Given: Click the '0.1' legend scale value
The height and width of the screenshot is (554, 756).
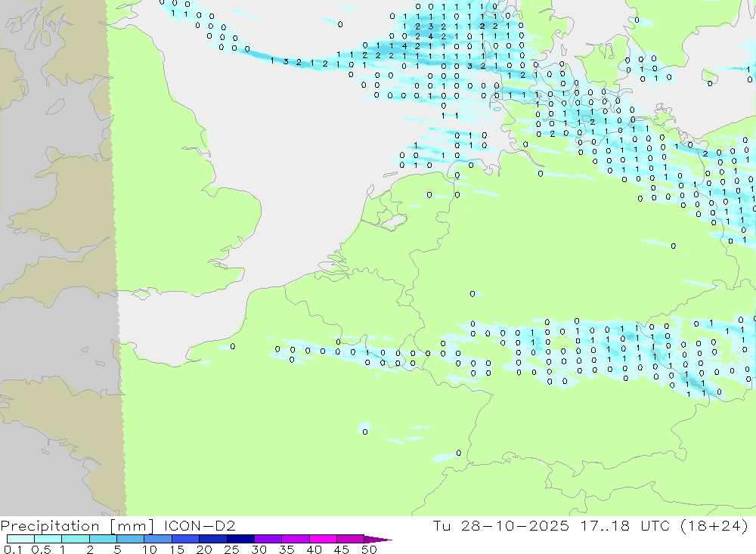Looking at the screenshot, I should pyautogui.click(x=13, y=549).
